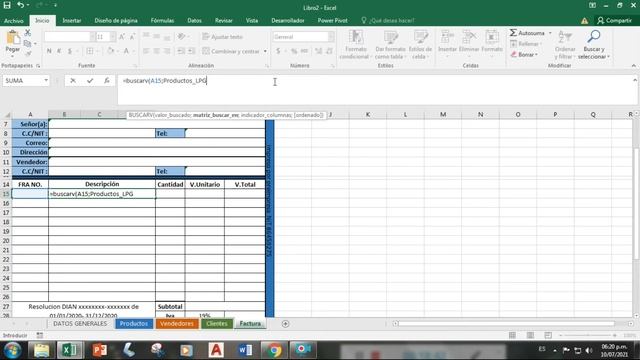Select the Clientes sheet tab

(217, 324)
